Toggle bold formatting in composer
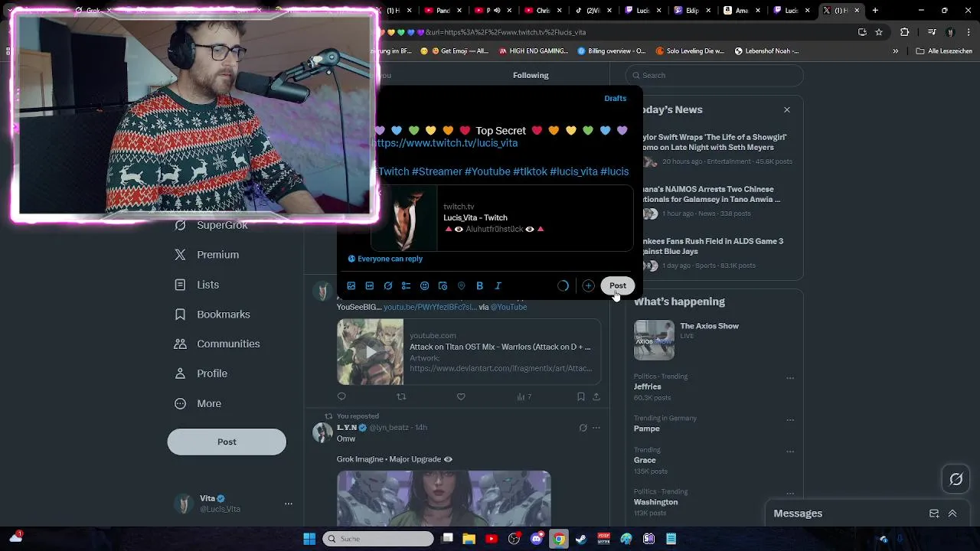Image resolution: width=980 pixels, height=551 pixels. [480, 285]
